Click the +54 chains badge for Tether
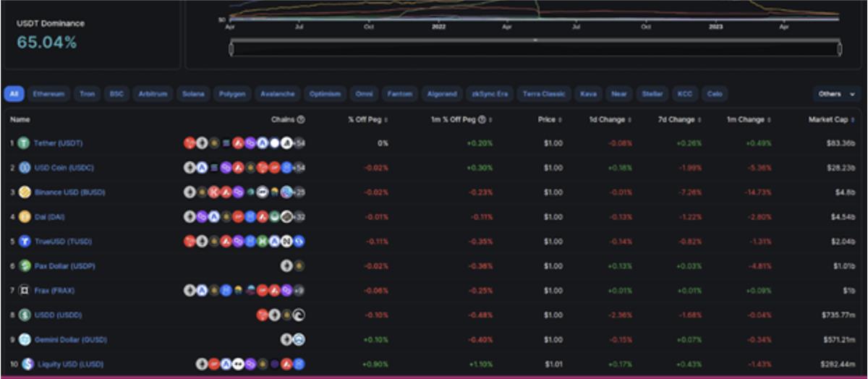This screenshot has height=379, width=868. click(x=299, y=143)
